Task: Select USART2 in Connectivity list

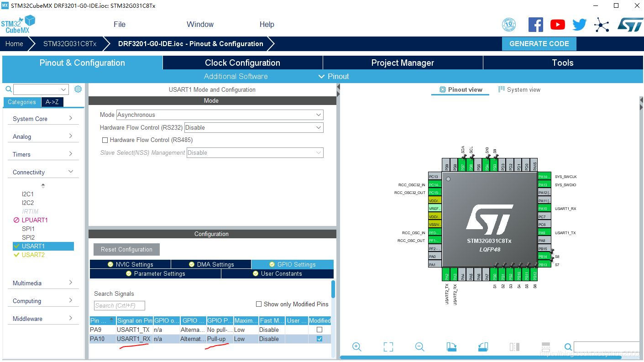Action: tap(33, 255)
